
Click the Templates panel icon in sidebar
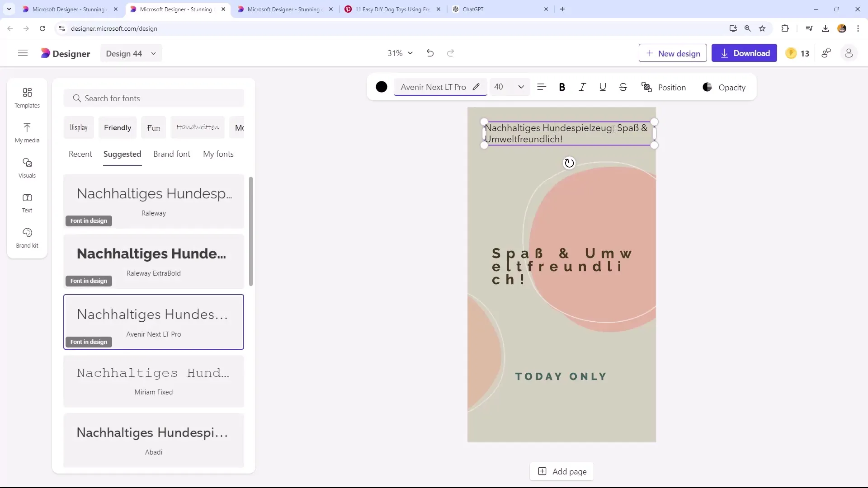click(27, 97)
